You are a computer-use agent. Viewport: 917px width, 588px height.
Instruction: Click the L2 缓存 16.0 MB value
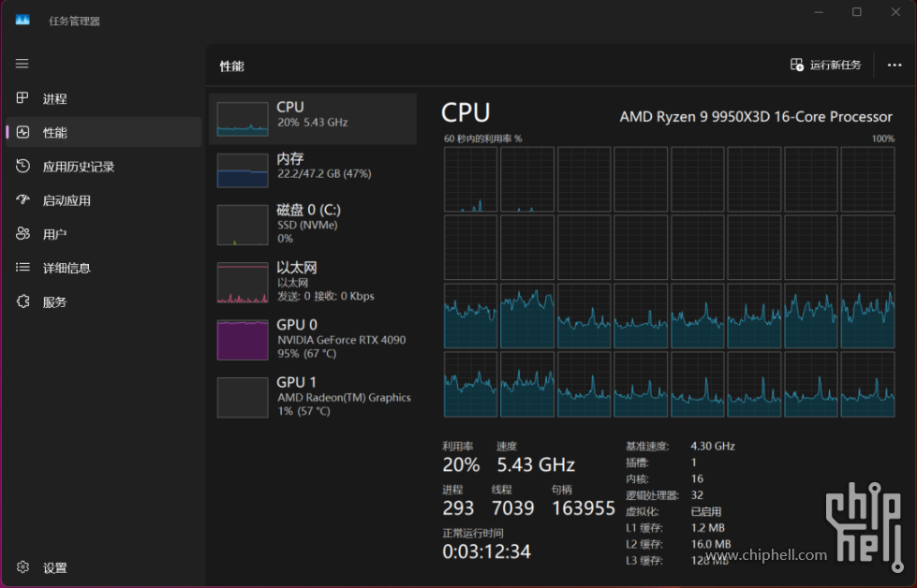[711, 544]
